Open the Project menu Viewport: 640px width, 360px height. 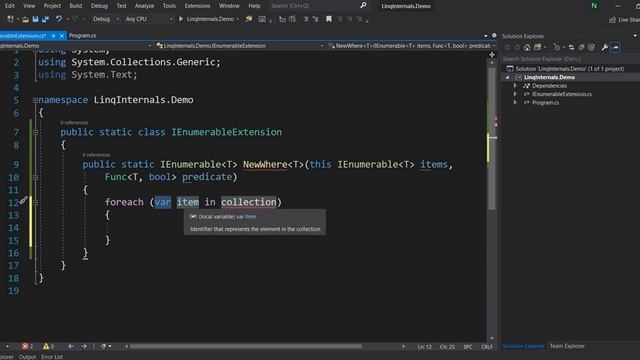(52, 6)
